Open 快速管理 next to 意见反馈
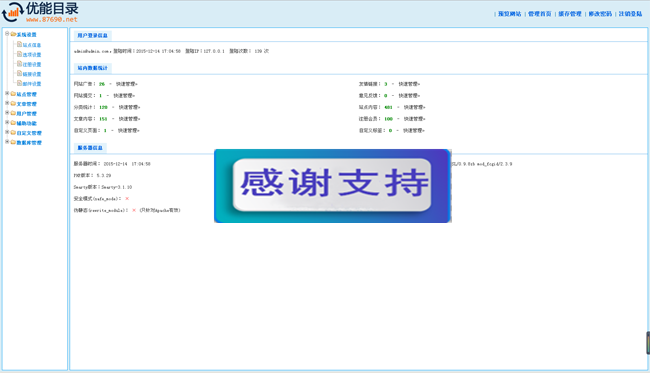The image size is (650, 373). (x=409, y=95)
